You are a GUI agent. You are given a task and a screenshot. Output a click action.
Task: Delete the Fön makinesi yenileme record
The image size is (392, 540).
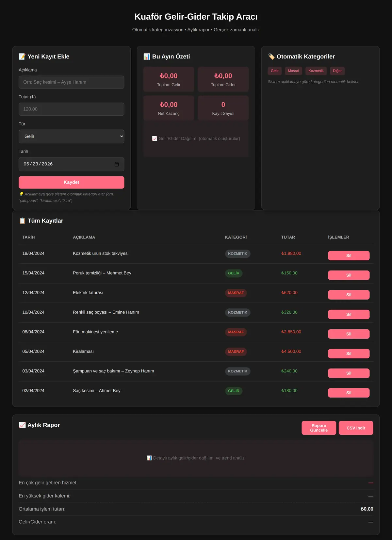pyautogui.click(x=349, y=334)
